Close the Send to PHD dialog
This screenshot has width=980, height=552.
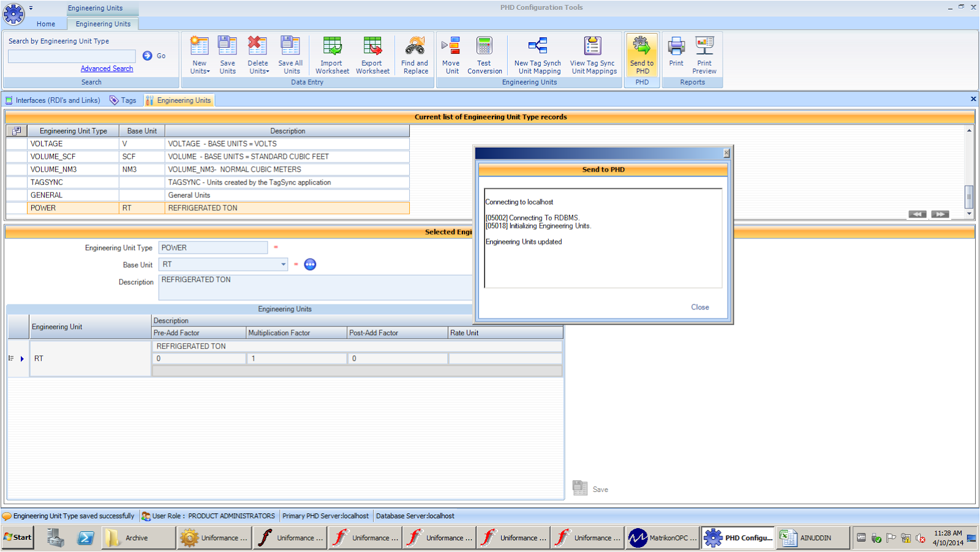700,307
